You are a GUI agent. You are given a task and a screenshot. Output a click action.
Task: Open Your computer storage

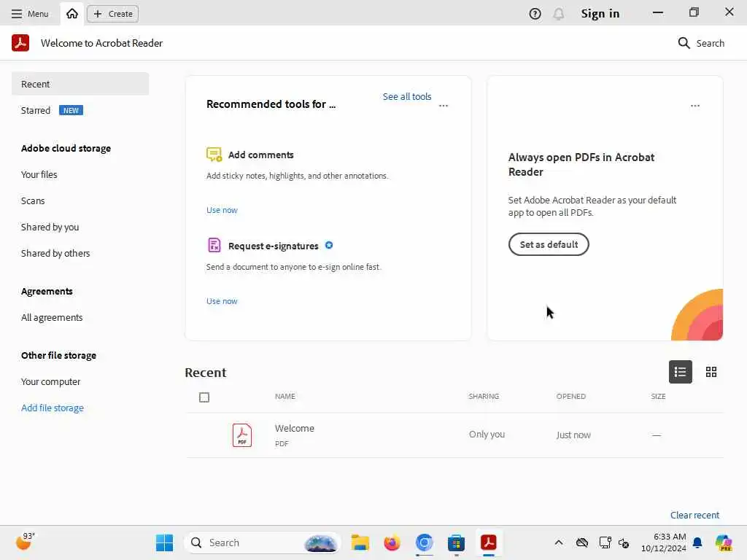pos(50,382)
